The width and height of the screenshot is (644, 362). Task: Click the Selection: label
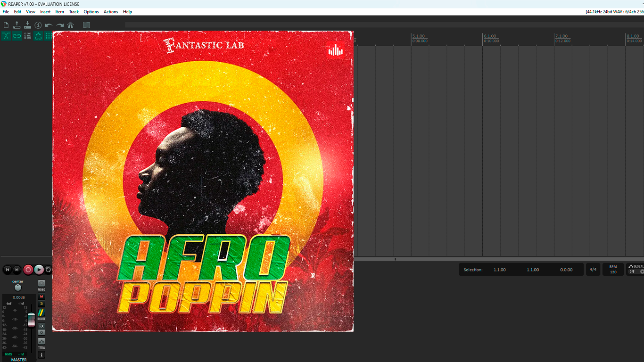(x=473, y=270)
